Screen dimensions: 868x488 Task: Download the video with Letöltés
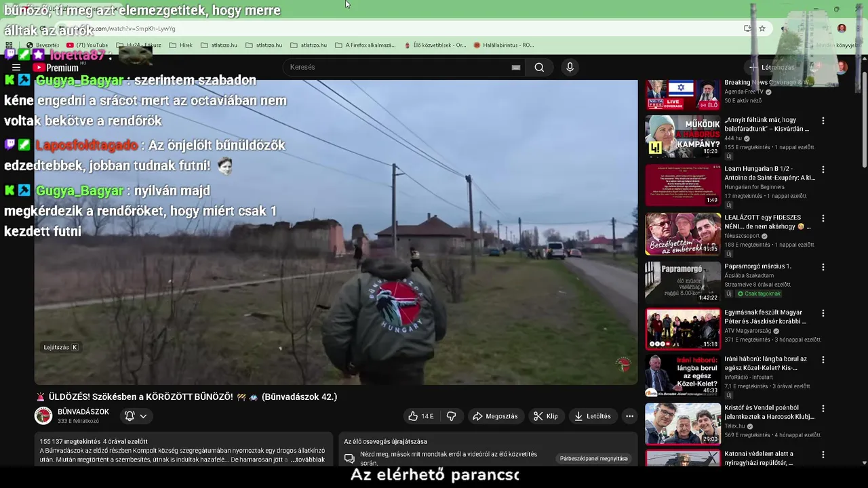pyautogui.click(x=593, y=416)
